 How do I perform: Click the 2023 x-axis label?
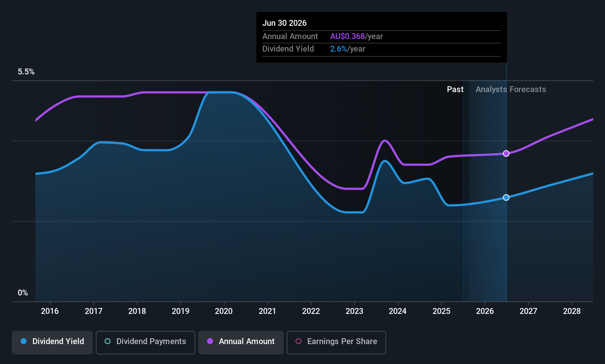(x=354, y=311)
